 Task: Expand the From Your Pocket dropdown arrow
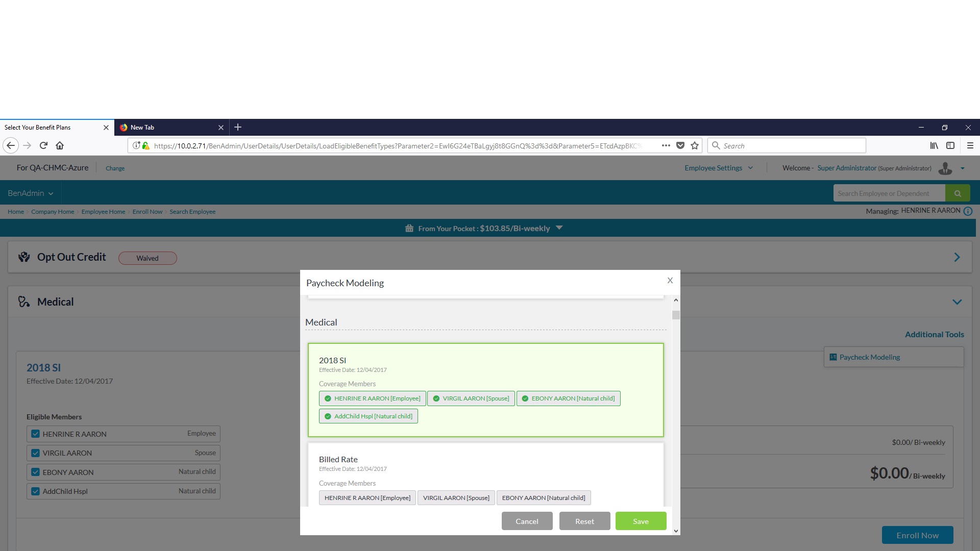559,228
